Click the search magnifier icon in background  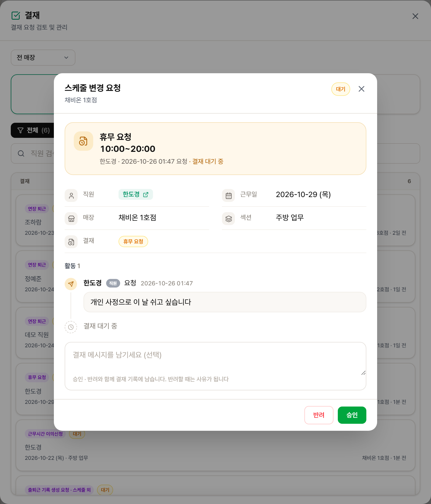(x=21, y=153)
